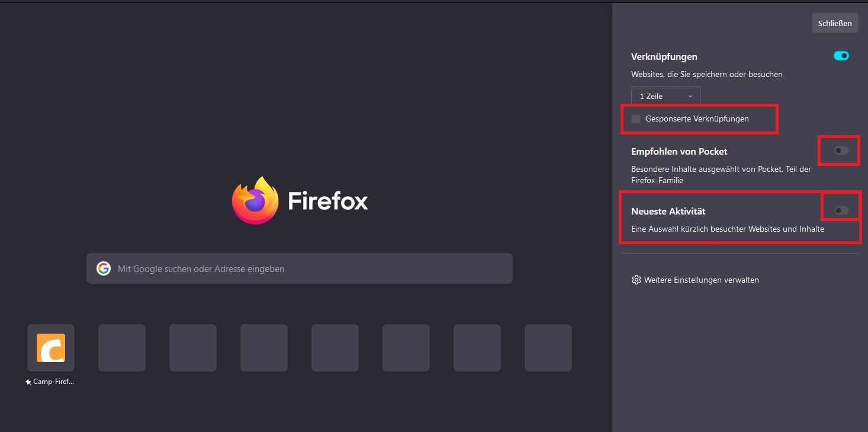Click the empty tile right of Camp-Firefox

pyautogui.click(x=122, y=348)
